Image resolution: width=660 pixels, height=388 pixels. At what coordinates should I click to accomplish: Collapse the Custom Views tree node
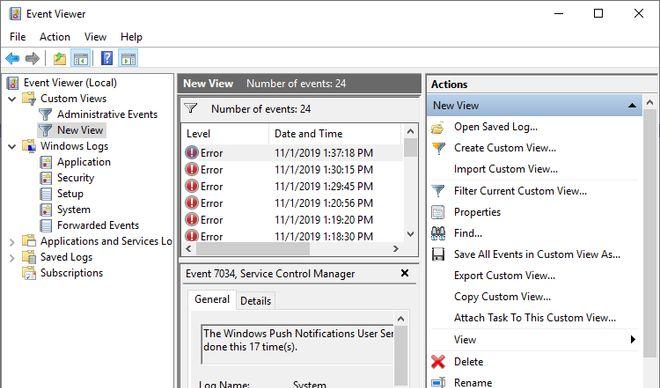(x=12, y=99)
